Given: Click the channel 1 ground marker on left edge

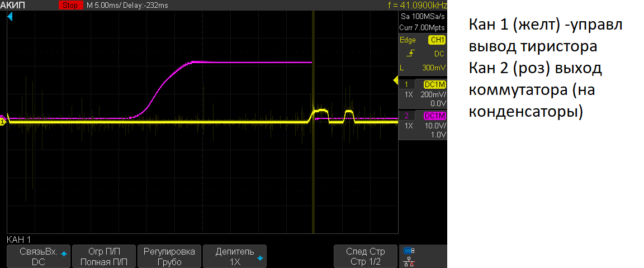Looking at the screenshot, I should pyautogui.click(x=3, y=121).
